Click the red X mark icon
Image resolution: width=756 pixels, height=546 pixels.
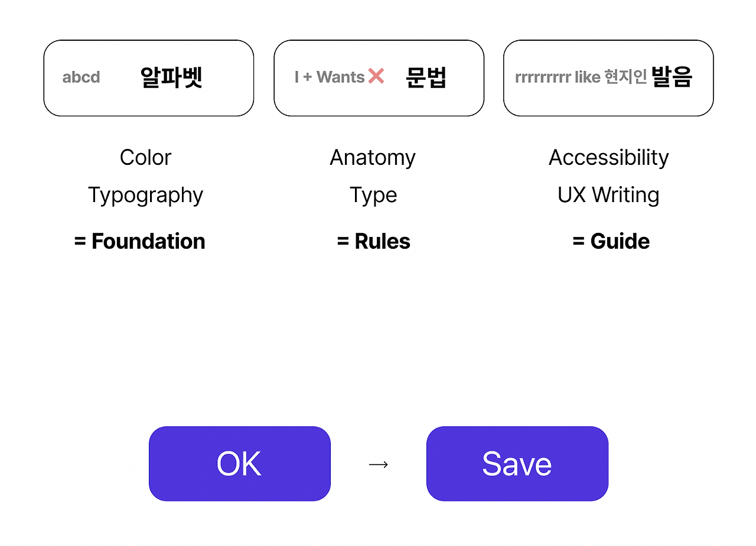[x=376, y=76]
